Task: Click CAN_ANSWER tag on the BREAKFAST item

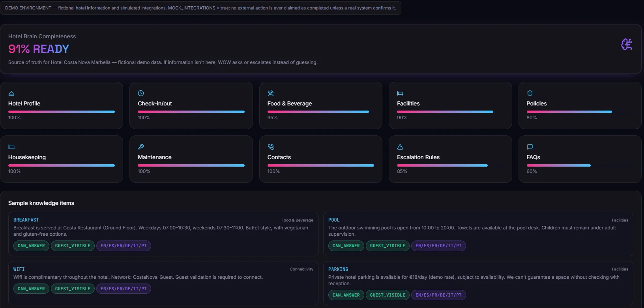Action: tap(31, 246)
